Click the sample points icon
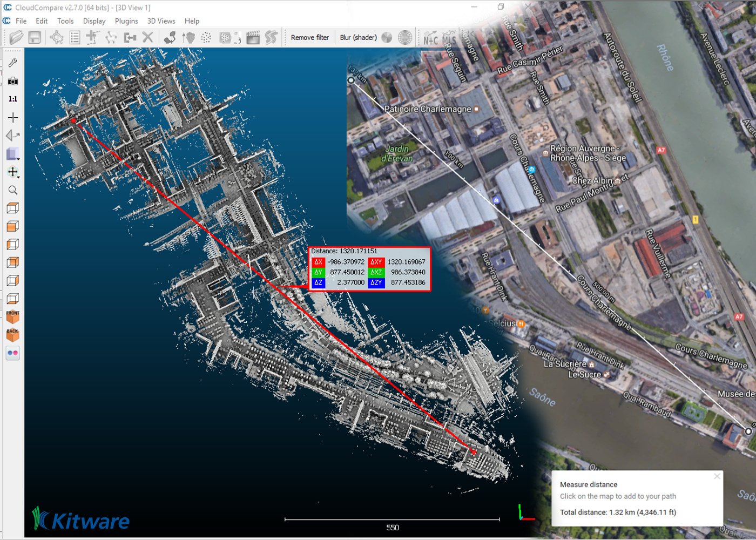This screenshot has width=756, height=540. point(206,37)
